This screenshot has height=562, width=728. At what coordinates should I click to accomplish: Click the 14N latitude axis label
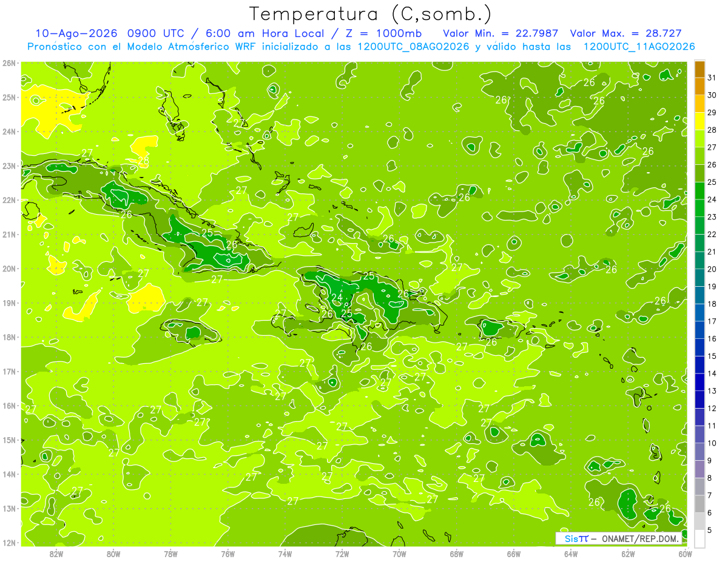(x=9, y=474)
